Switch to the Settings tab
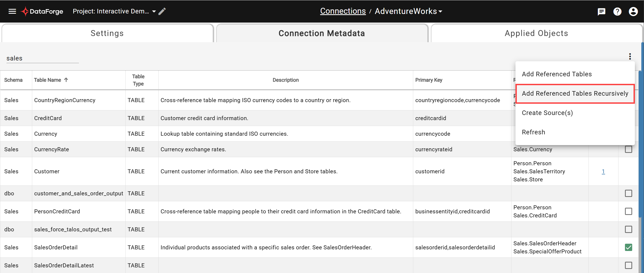The width and height of the screenshot is (644, 273). 107,33
